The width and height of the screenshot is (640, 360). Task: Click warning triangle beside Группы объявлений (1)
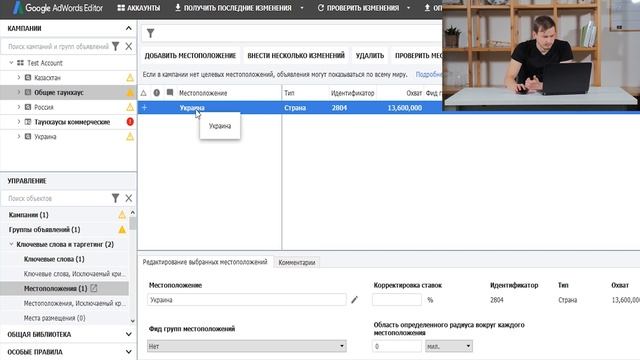click(122, 229)
